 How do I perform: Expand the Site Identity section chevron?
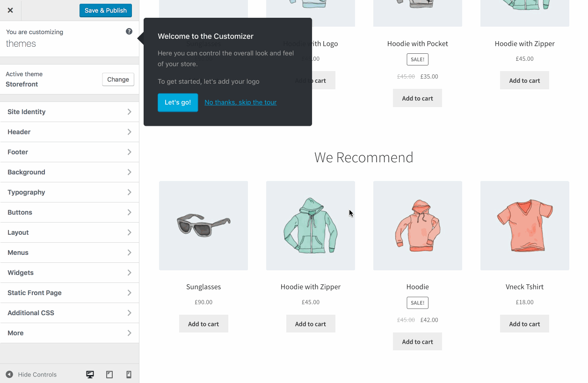(129, 112)
